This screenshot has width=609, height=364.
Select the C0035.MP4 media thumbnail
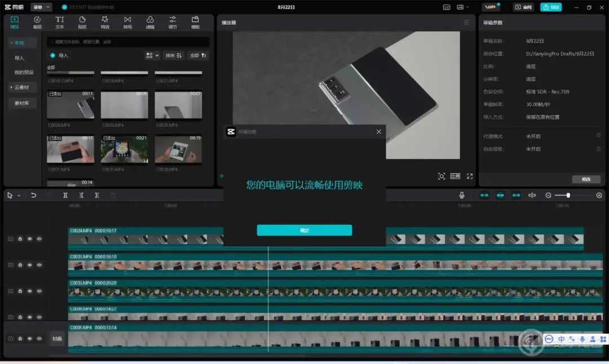pyautogui.click(x=124, y=150)
